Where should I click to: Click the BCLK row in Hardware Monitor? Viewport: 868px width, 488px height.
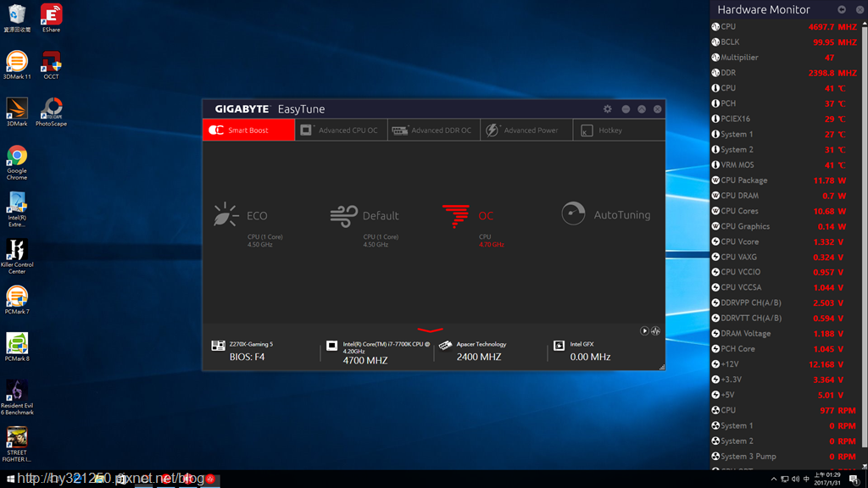(x=785, y=42)
